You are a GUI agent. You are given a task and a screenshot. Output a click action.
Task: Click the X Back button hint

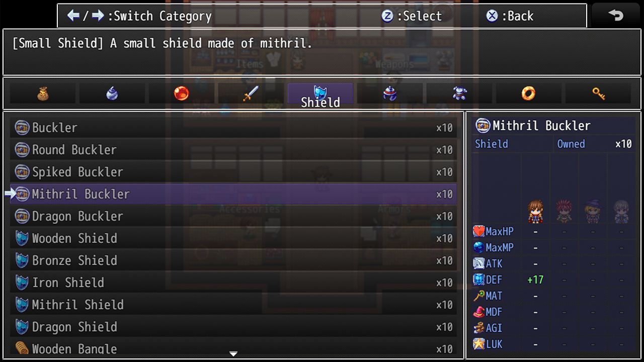(510, 16)
